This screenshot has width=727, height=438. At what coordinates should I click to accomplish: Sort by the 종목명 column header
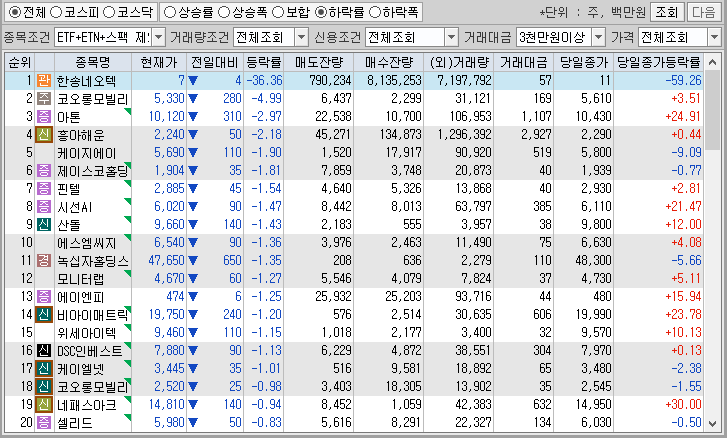pyautogui.click(x=93, y=62)
